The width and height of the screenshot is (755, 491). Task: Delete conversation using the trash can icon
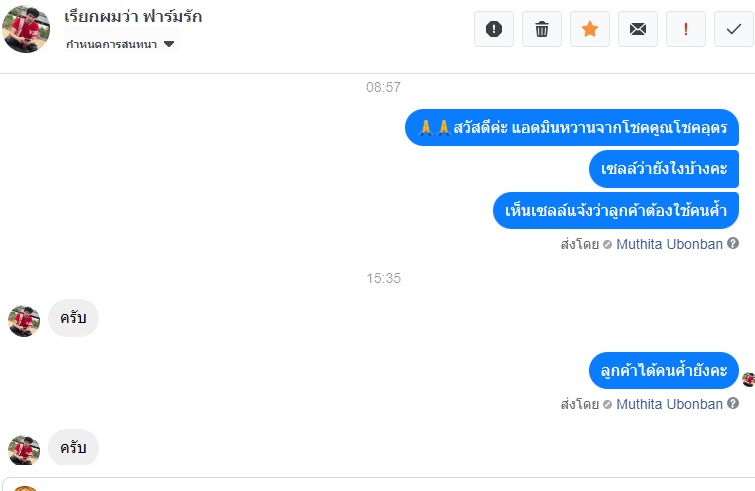542,29
